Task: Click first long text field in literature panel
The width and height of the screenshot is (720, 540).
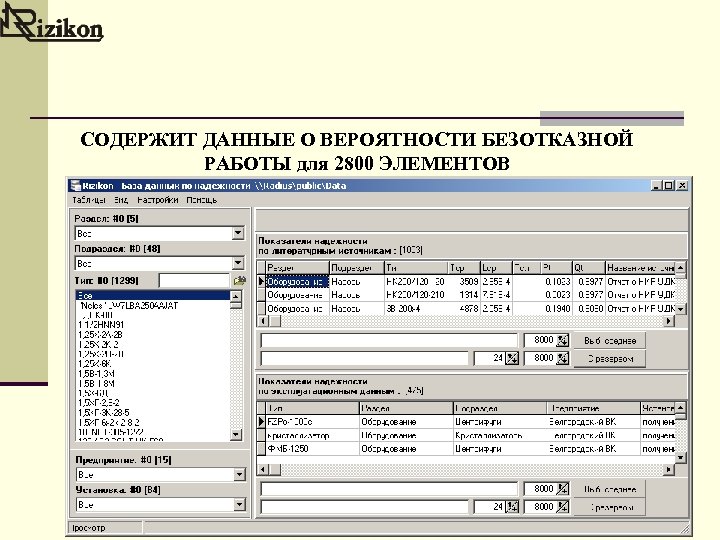Action: coord(389,340)
